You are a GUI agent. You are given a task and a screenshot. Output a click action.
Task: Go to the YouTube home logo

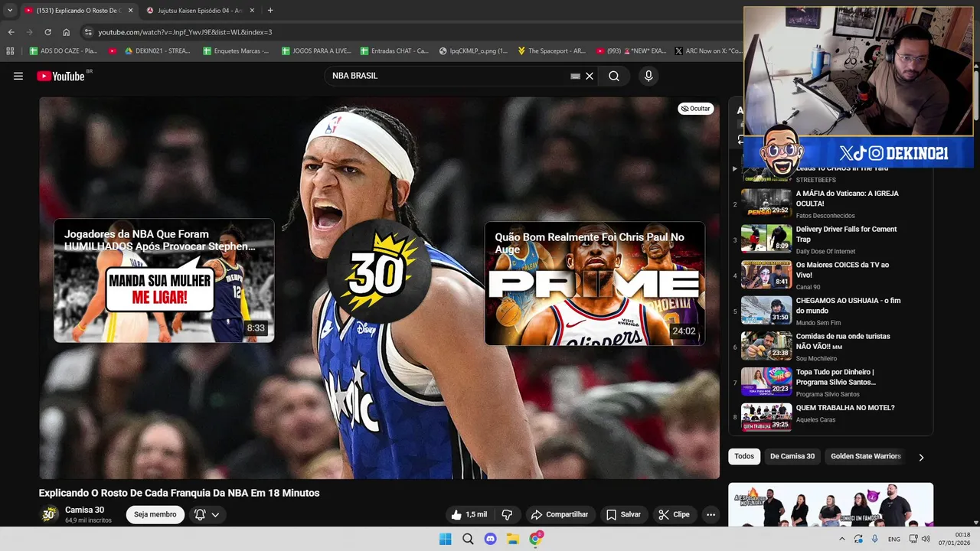coord(60,76)
